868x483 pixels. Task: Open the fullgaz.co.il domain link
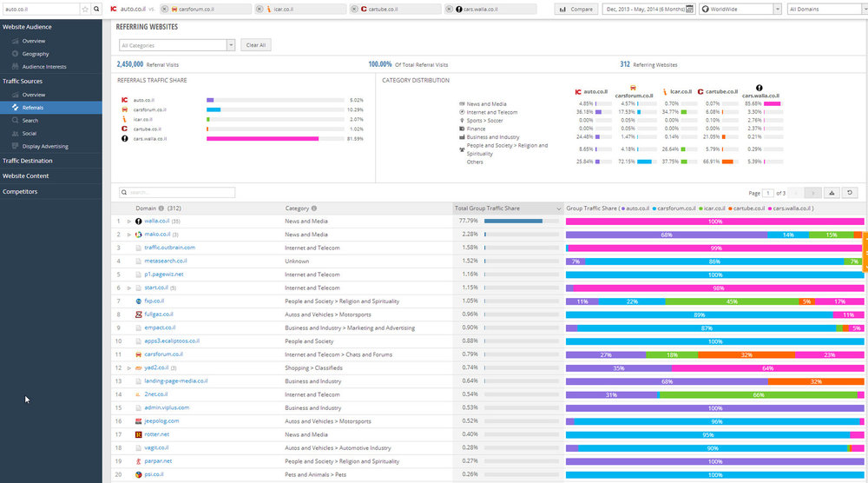pyautogui.click(x=158, y=314)
